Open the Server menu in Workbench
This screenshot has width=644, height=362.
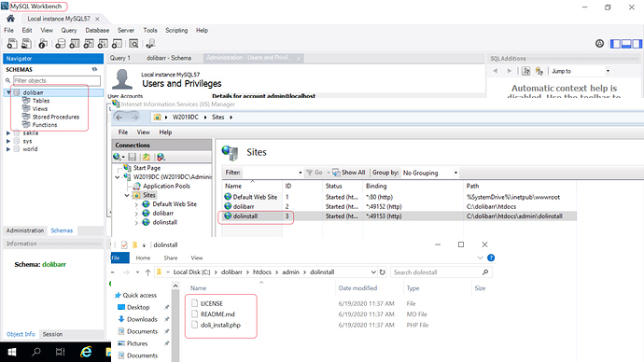[126, 31]
